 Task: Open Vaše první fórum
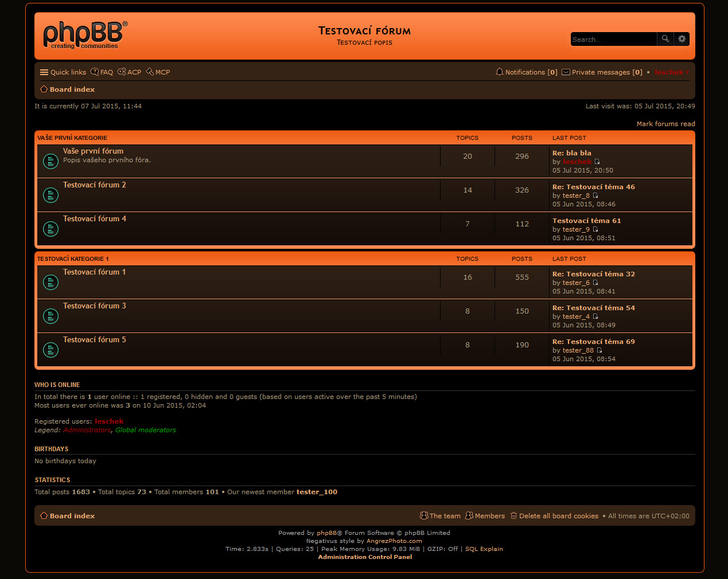93,151
